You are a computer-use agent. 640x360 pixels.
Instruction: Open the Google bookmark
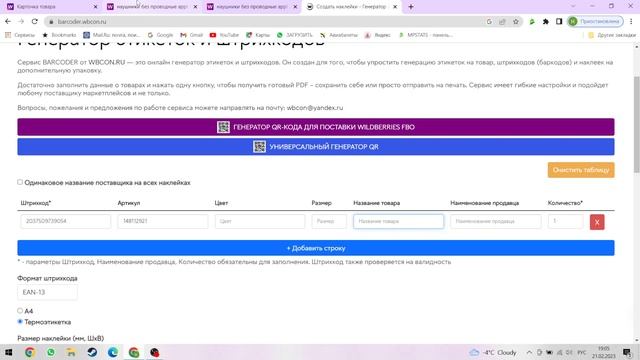(x=160, y=35)
